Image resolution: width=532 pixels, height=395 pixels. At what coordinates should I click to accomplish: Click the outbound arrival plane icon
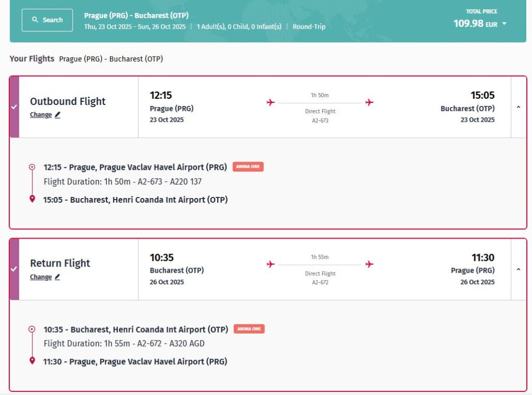coord(369,102)
